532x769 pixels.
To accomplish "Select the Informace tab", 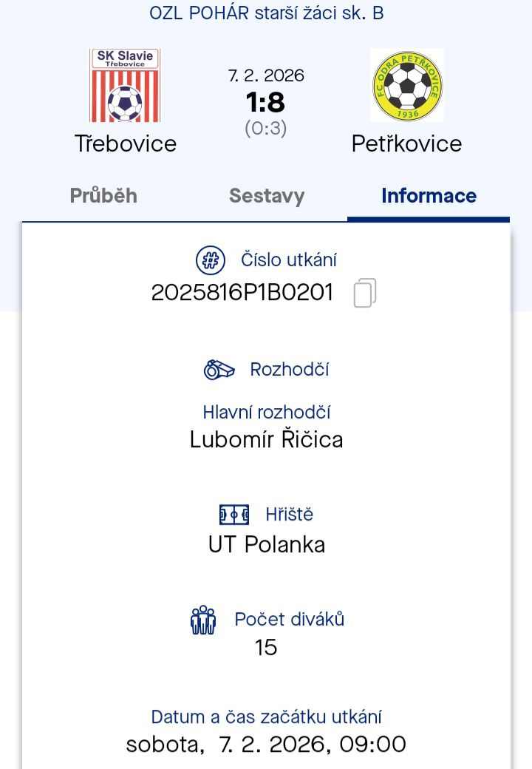I will pyautogui.click(x=429, y=196).
